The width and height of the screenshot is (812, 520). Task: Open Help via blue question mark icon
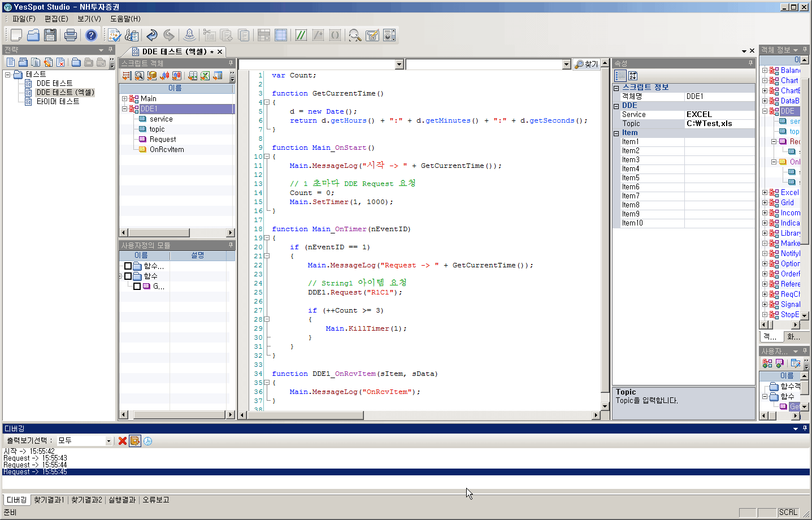coord(91,35)
